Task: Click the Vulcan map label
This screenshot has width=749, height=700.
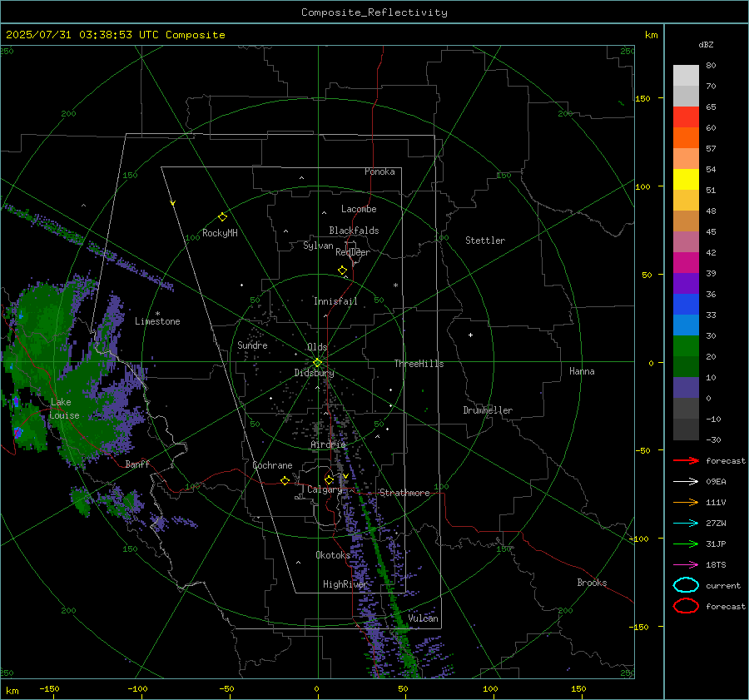Action: pos(423,618)
